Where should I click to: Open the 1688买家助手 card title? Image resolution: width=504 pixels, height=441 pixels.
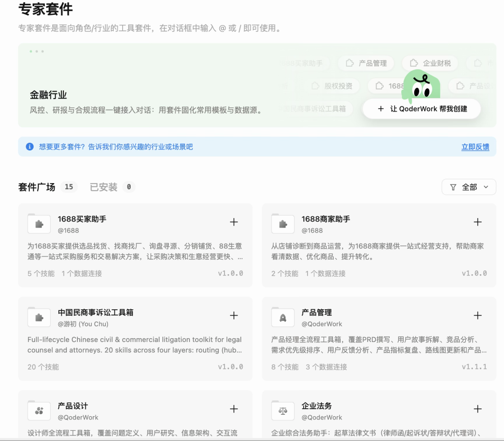[x=82, y=219]
